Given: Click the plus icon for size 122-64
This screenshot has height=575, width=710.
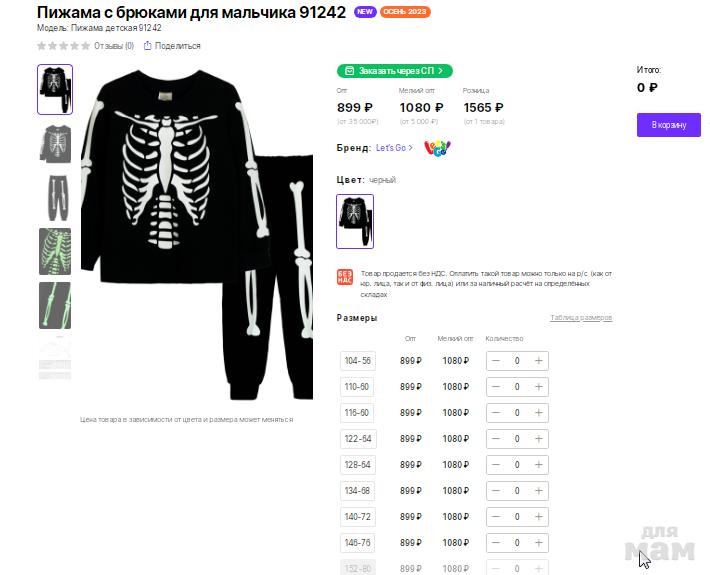Looking at the screenshot, I should click(538, 439).
